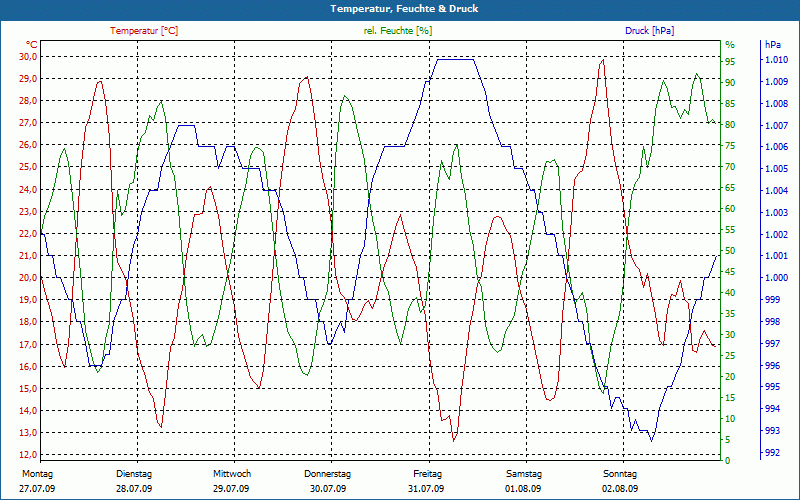Click the red '°C' axis unit label
The height and width of the screenshot is (500, 800).
pyautogui.click(x=31, y=45)
